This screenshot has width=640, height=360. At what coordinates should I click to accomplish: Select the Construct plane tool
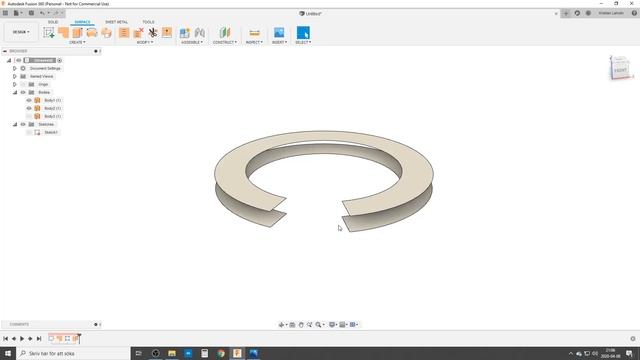pos(224,33)
